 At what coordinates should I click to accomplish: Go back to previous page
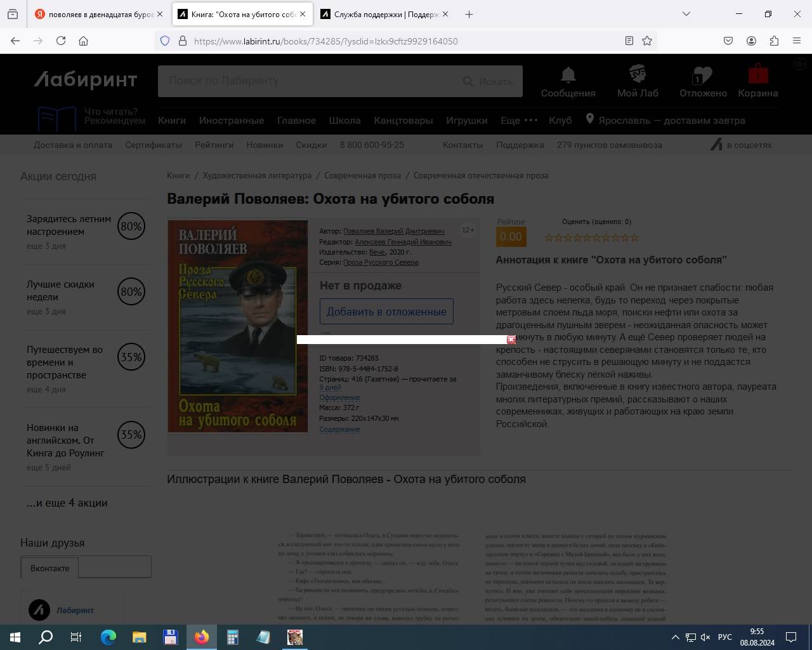tap(15, 41)
